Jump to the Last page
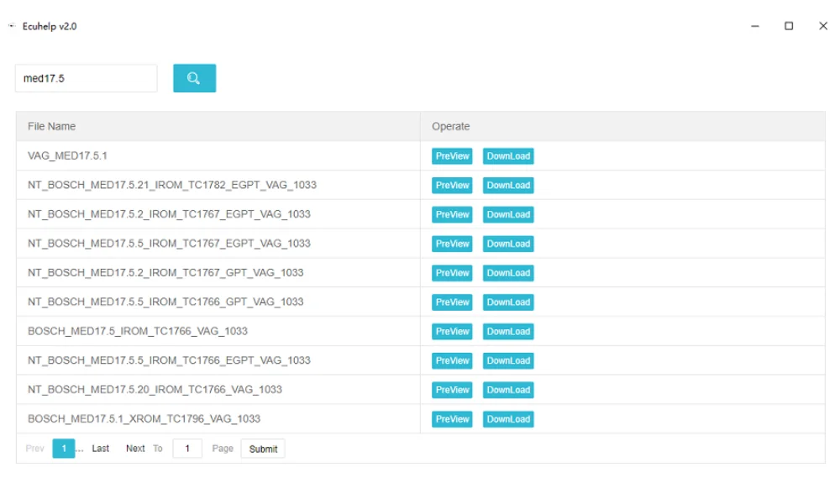The image size is (840, 504). click(100, 449)
